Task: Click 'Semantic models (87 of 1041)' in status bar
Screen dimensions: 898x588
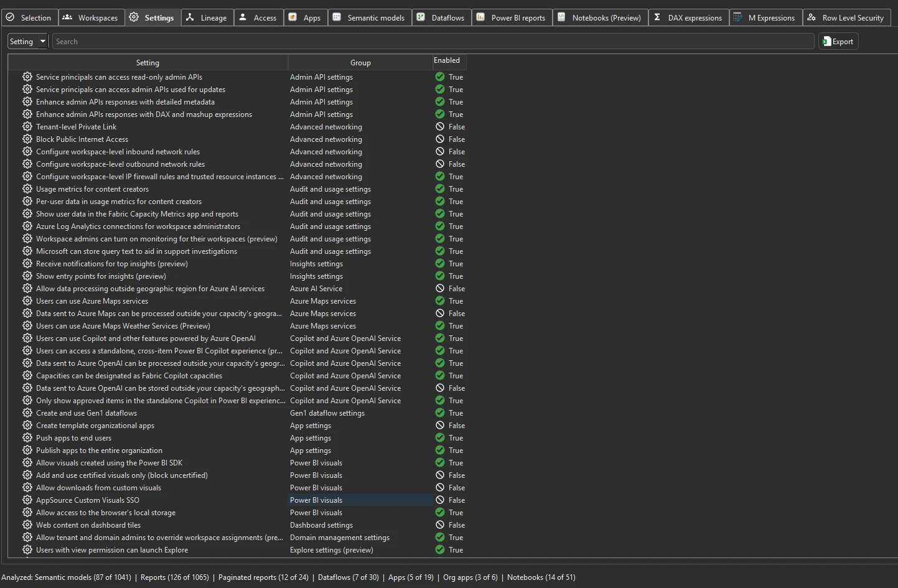Action: 83,577
